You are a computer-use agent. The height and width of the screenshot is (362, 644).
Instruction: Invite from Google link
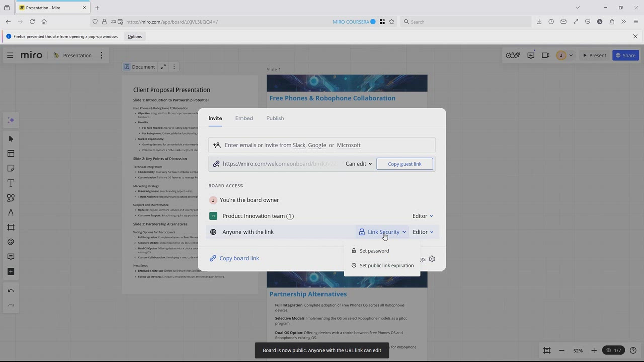tap(317, 145)
